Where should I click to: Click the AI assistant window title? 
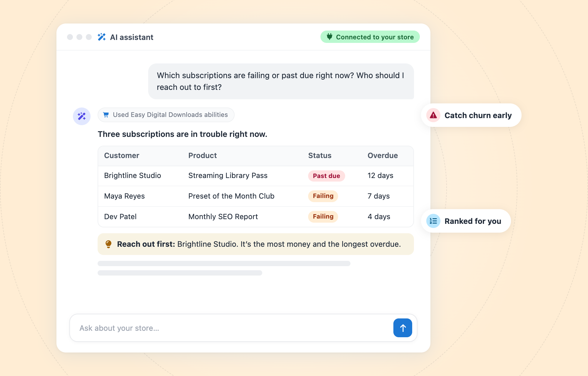132,37
